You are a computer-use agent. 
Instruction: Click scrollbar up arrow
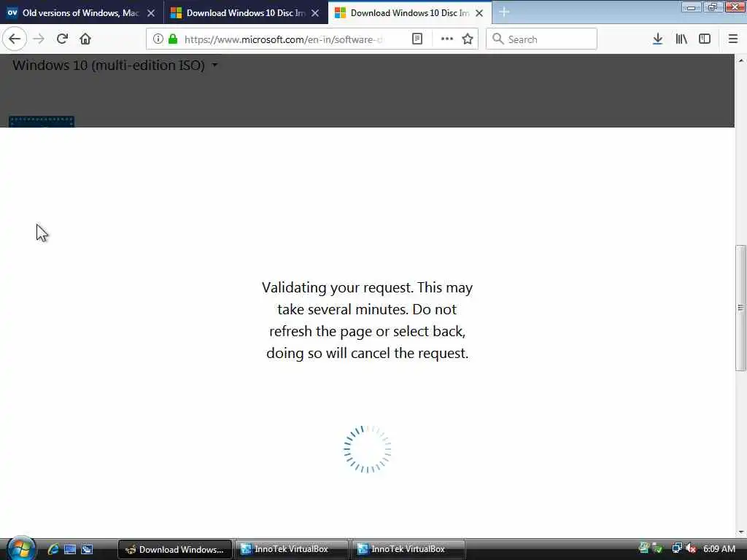(740, 61)
